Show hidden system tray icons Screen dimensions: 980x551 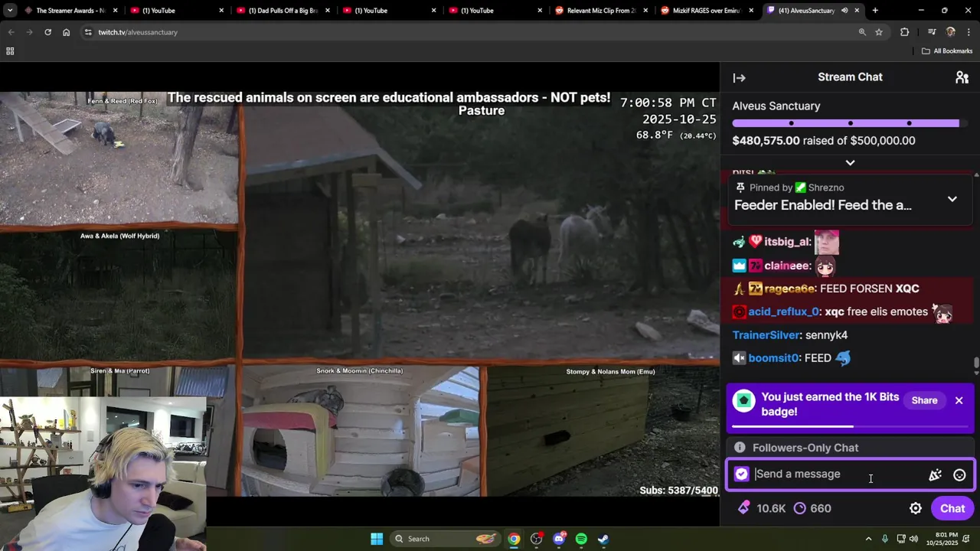coord(868,539)
